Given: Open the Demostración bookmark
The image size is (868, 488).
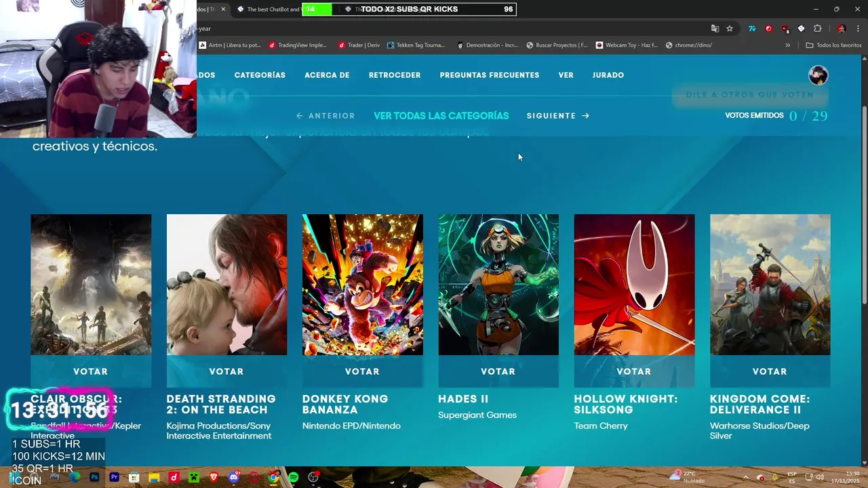Looking at the screenshot, I should (487, 45).
